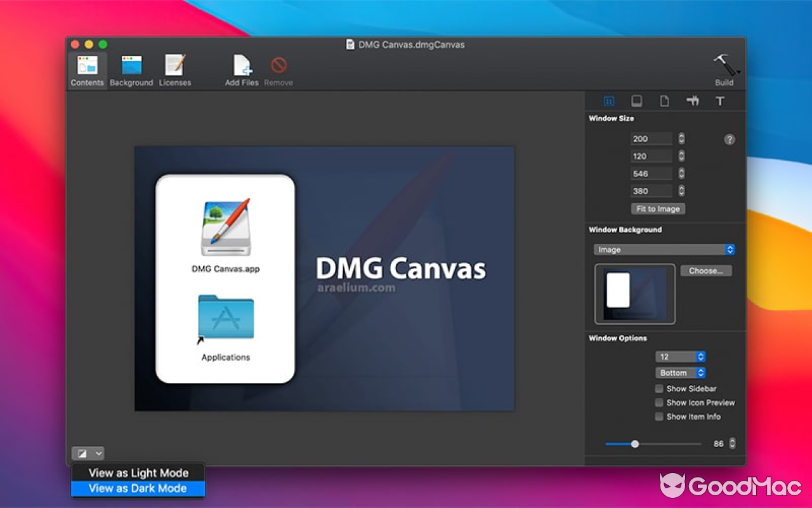Select View as Light Mode
The image size is (812, 508).
pos(138,472)
